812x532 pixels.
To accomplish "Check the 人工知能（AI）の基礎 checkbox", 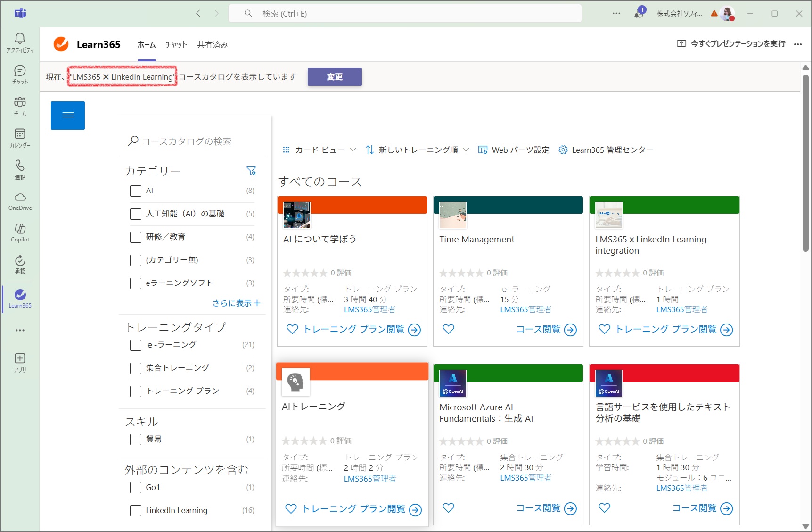I will click(x=136, y=214).
